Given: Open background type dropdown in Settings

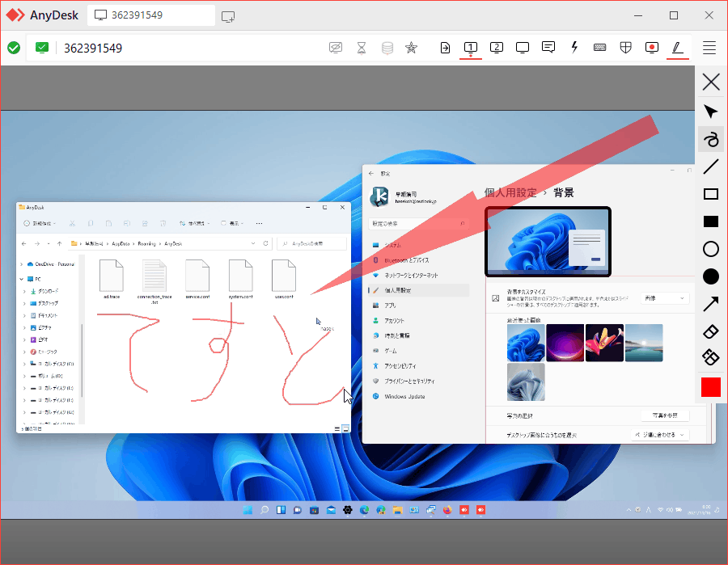Looking at the screenshot, I should point(664,298).
